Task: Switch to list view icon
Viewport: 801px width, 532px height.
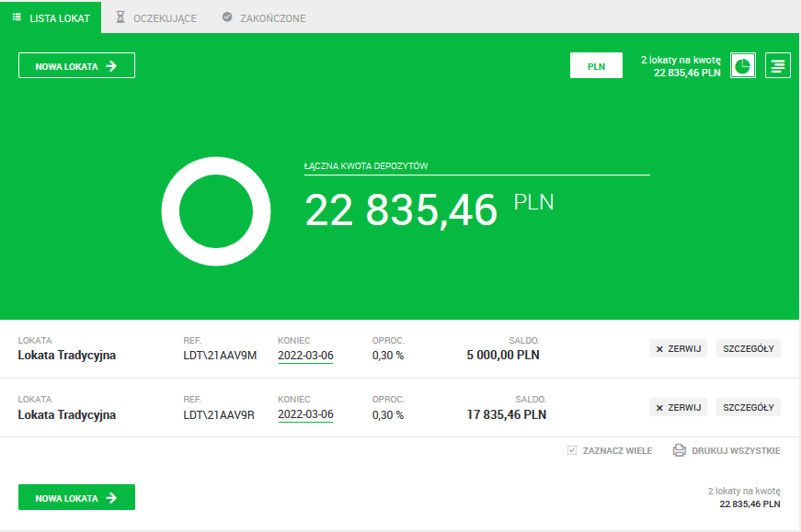Action: pyautogui.click(x=778, y=66)
